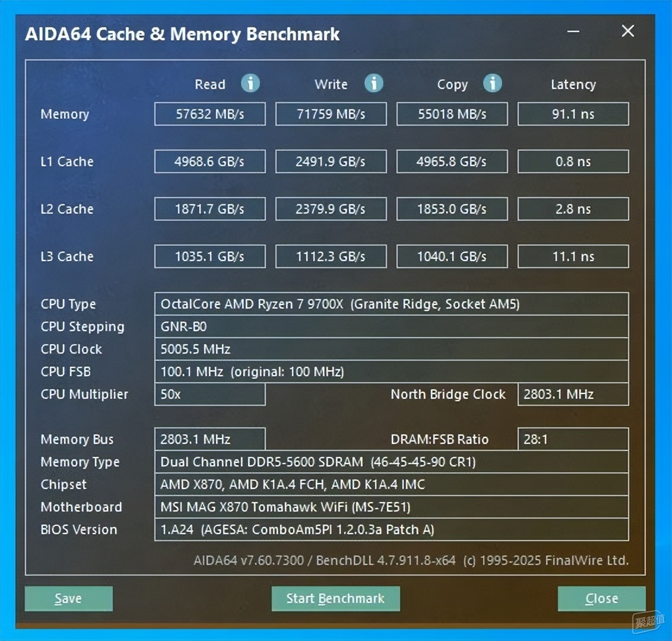The image size is (672, 641).
Task: Select L1 Cache latency 0.8 ns
Action: (573, 161)
